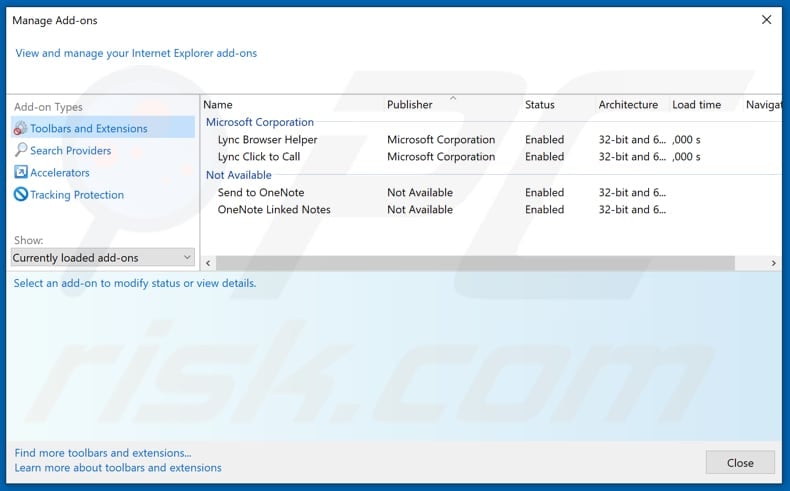Click the horizontal scrollbar left arrow

(x=208, y=263)
